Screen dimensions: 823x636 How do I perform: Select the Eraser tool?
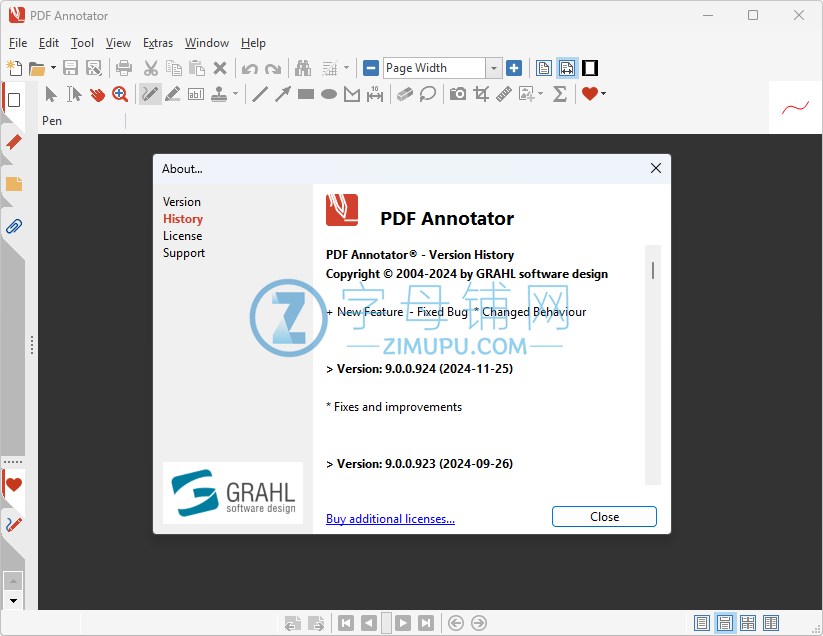[405, 94]
